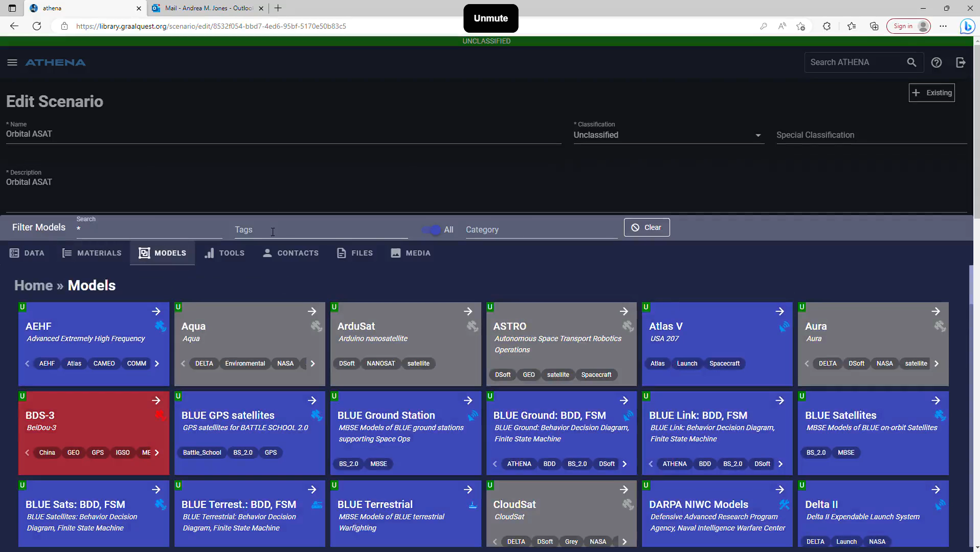Toggle the All tags switch

click(x=431, y=230)
